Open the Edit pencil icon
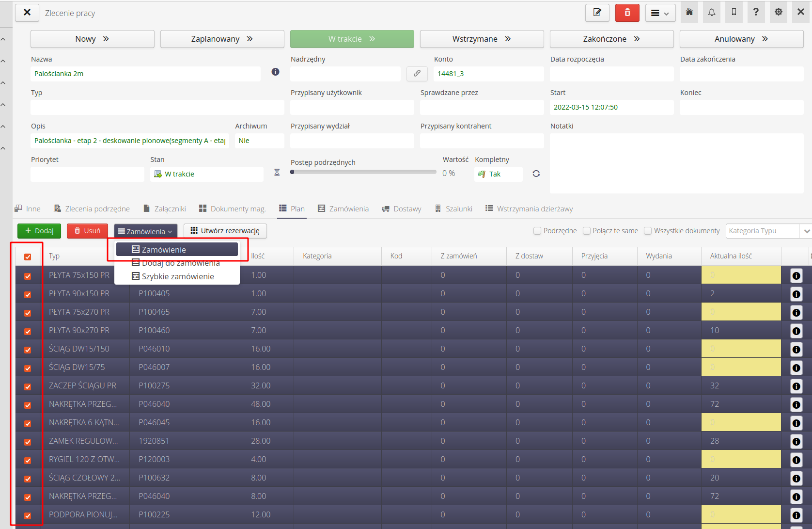This screenshot has height=529, width=812. (x=597, y=13)
